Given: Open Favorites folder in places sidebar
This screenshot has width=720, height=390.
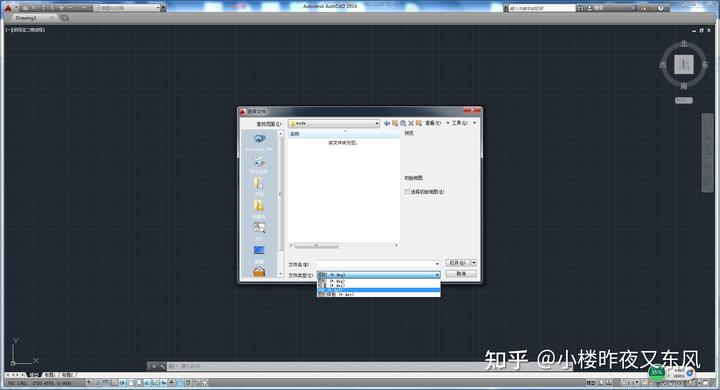Looking at the screenshot, I should (x=259, y=209).
